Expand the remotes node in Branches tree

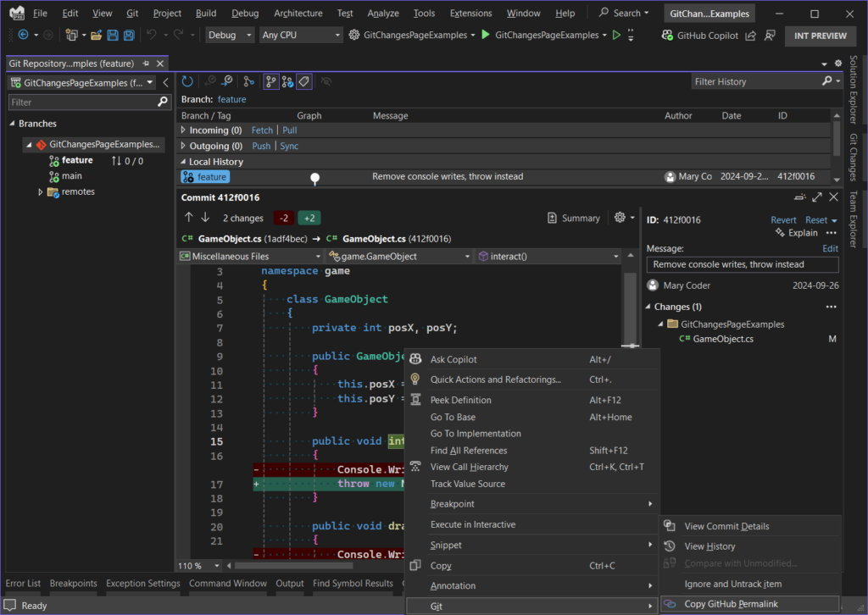pos(41,191)
